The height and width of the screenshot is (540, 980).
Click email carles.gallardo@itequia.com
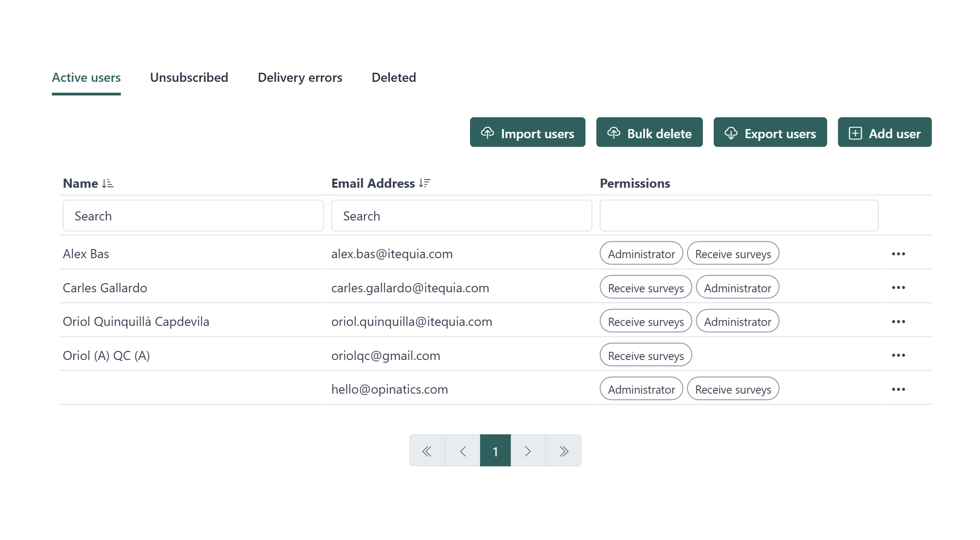click(x=410, y=288)
